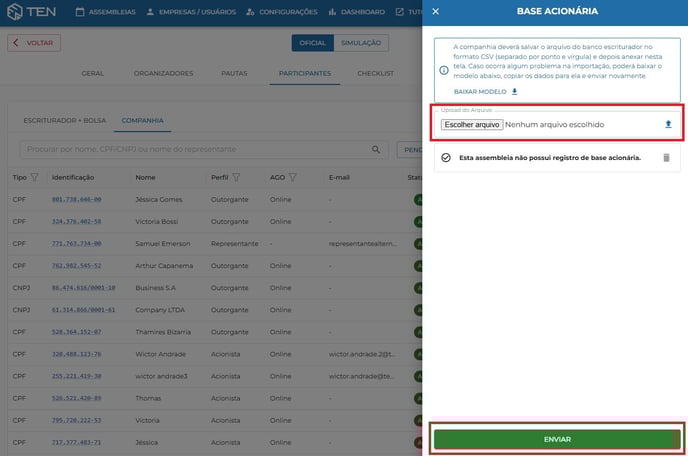Open CPF link 795.720.222-53

pyautogui.click(x=76, y=420)
